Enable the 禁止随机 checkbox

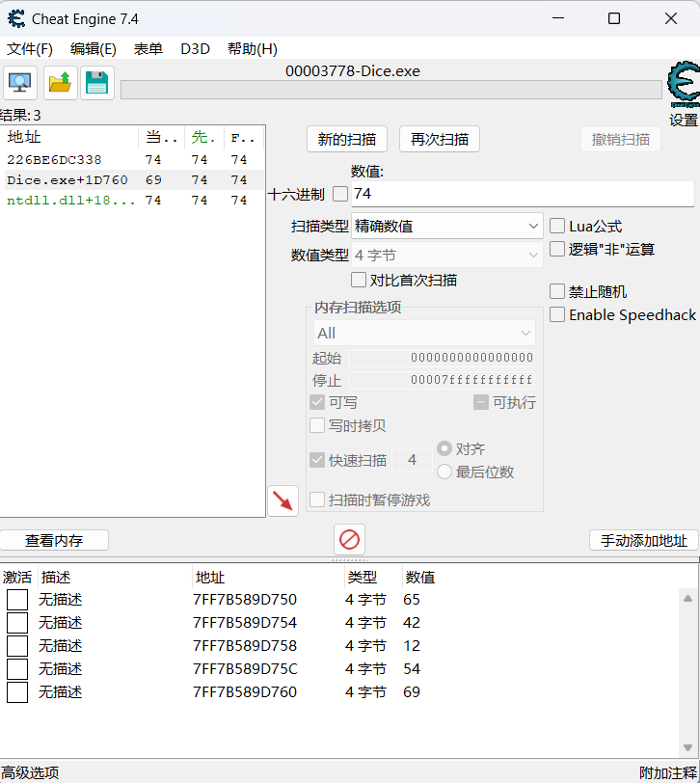coord(557,291)
